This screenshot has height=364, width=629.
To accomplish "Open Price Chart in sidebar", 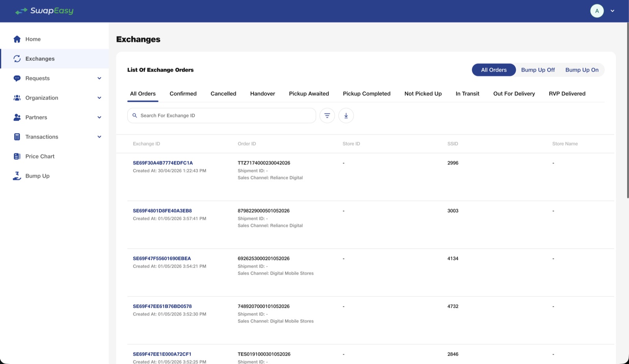I will click(x=40, y=156).
